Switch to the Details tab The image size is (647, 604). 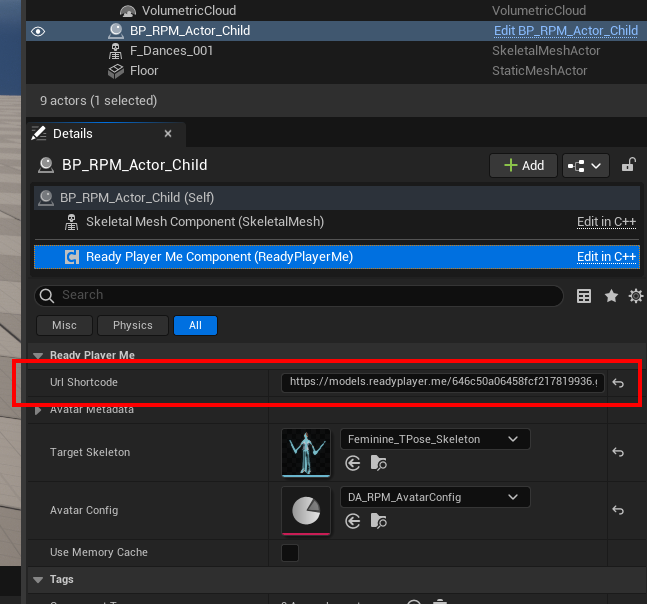pos(72,134)
